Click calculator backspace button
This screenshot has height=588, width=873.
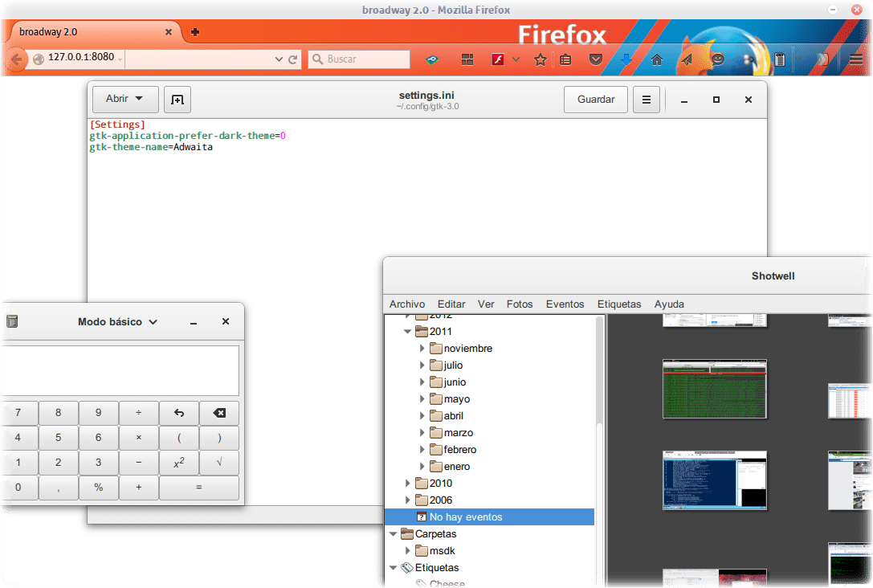[x=219, y=413]
